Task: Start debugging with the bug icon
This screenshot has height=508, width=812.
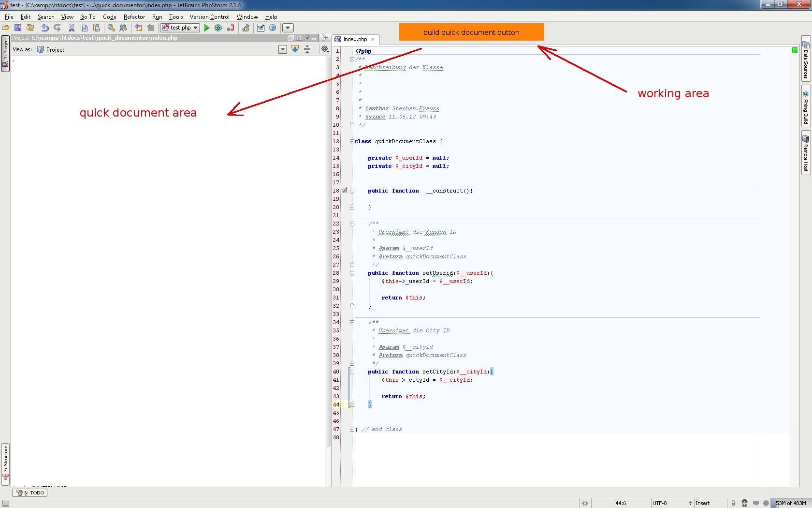Action: (218, 28)
